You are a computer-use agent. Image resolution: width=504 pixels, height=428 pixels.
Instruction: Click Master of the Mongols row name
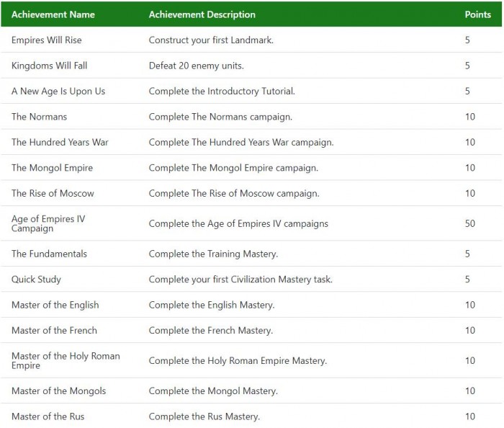pyautogui.click(x=58, y=391)
